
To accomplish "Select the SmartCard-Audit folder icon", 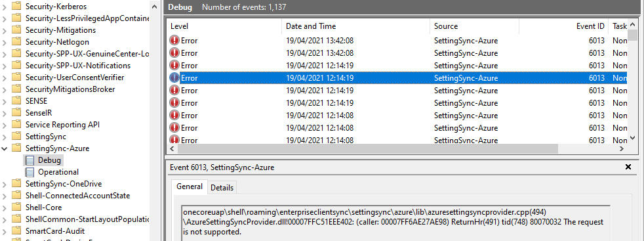I will coord(16,231).
